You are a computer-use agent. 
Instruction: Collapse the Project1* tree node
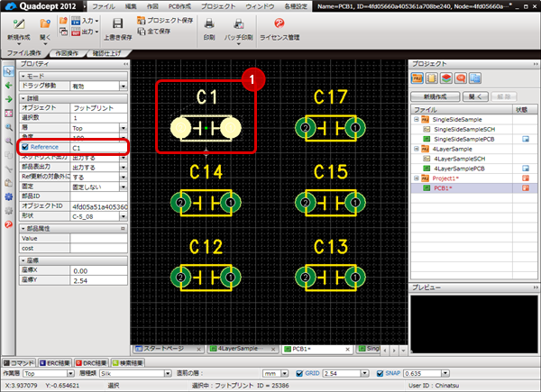[417, 178]
